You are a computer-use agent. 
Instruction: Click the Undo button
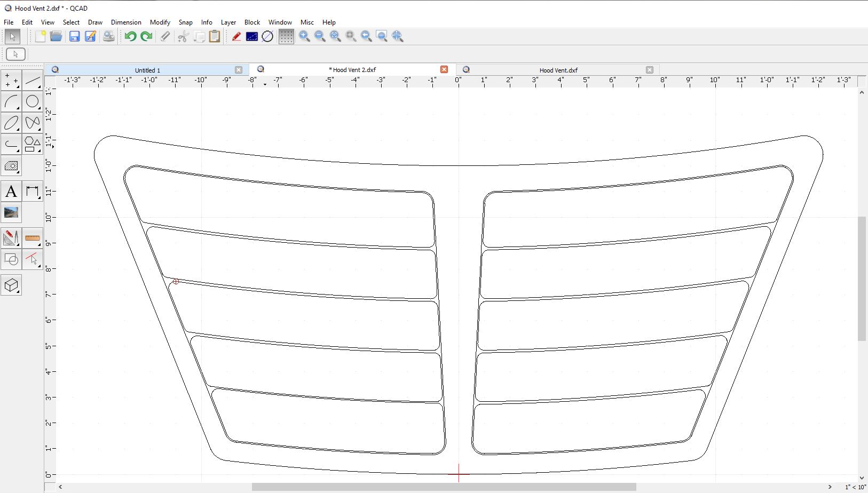coord(130,36)
